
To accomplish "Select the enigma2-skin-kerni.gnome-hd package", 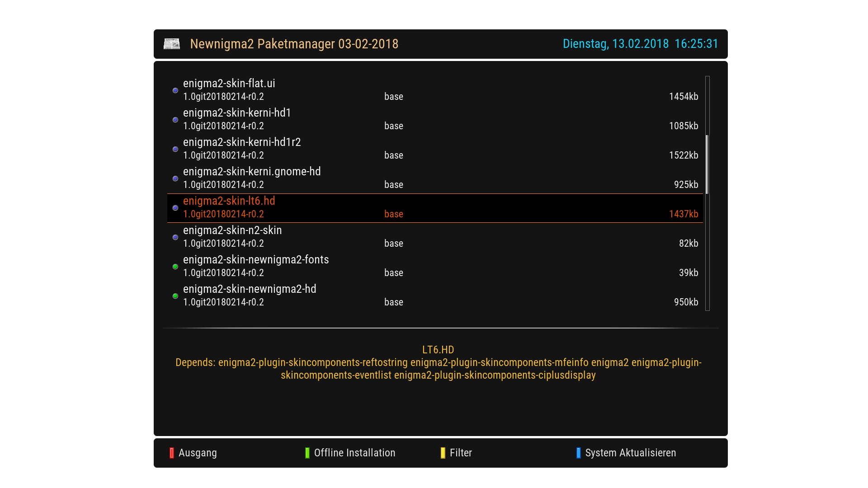I will point(252,172).
